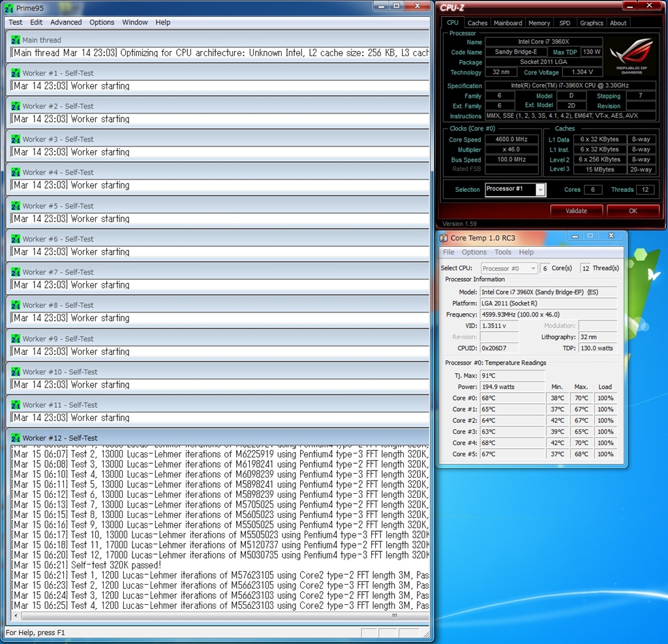Click the Worker #5 Self-Test icon

[x=16, y=206]
